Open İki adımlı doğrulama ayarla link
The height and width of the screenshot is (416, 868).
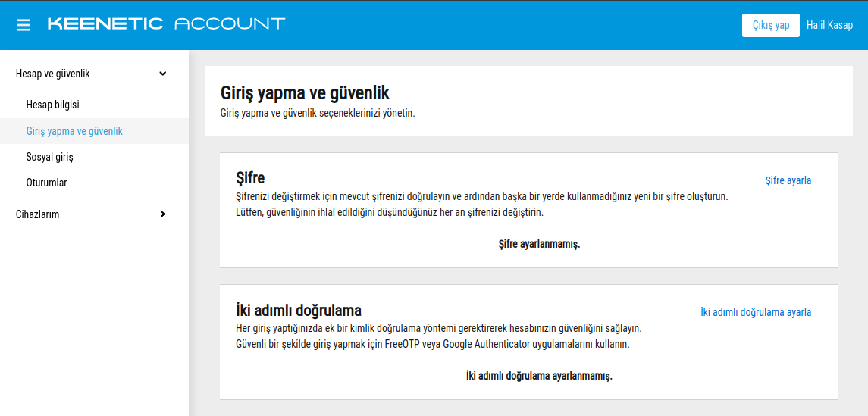(x=756, y=312)
